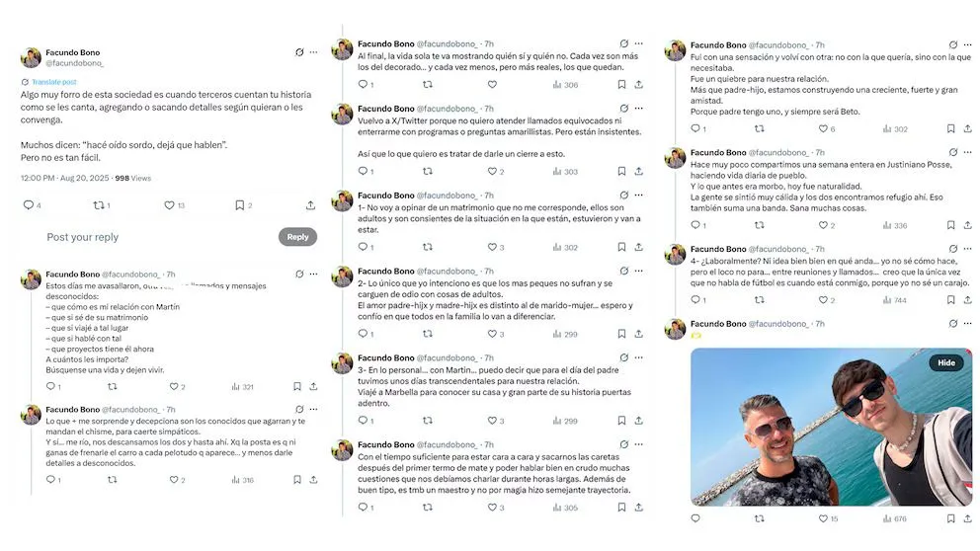Toggle bookmark on "3- En lo personal" tweet
The width and height of the screenshot is (980, 551).
(621, 421)
